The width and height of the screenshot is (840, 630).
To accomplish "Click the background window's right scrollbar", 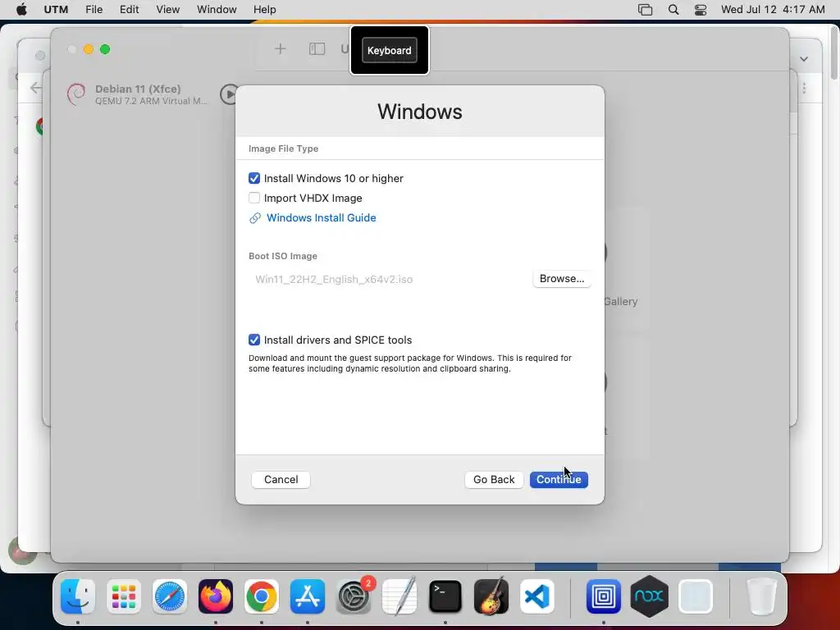I will point(834,53).
